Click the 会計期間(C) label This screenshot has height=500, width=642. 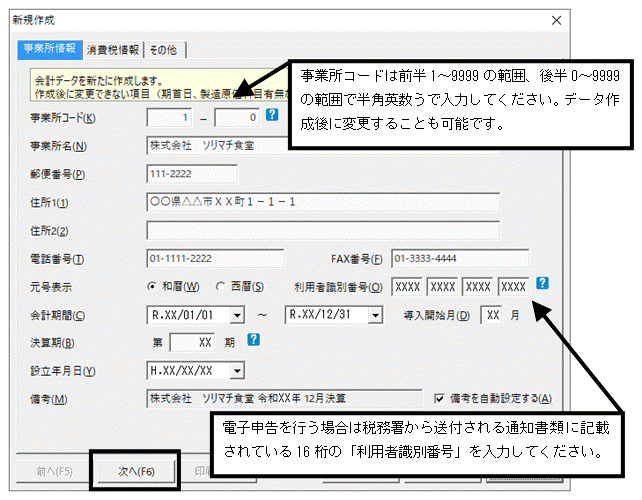point(58,315)
